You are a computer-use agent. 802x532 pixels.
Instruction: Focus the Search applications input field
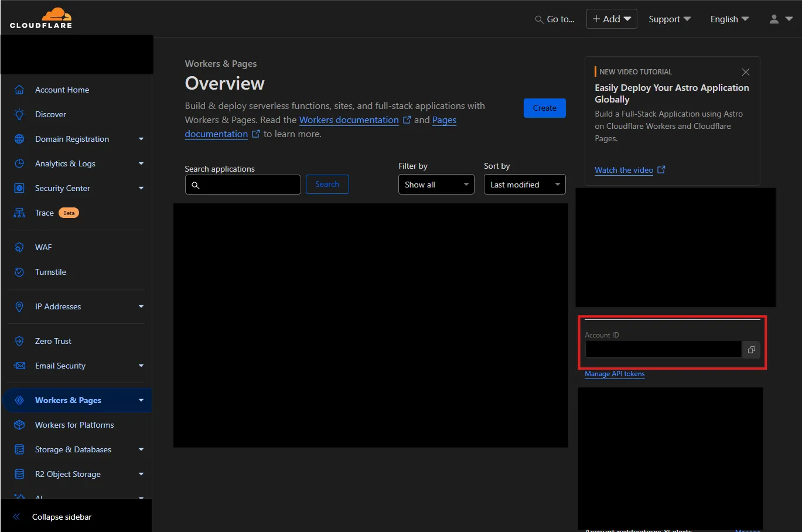tap(250, 185)
